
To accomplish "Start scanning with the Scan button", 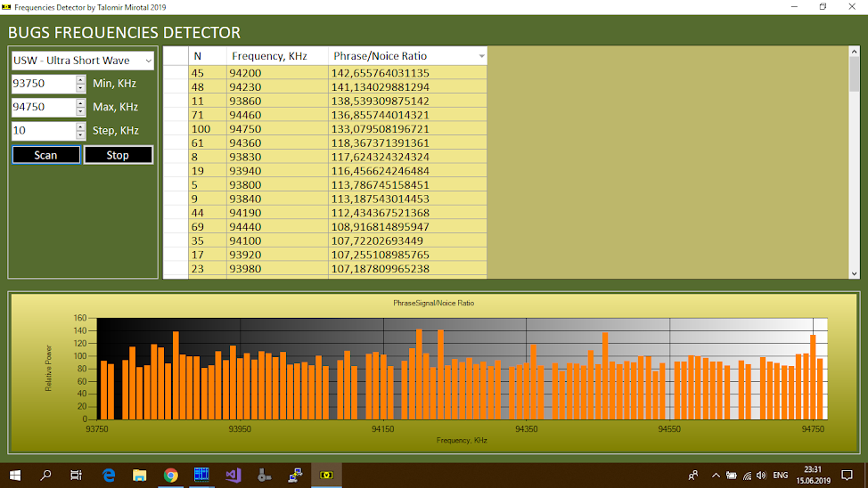I will click(46, 155).
